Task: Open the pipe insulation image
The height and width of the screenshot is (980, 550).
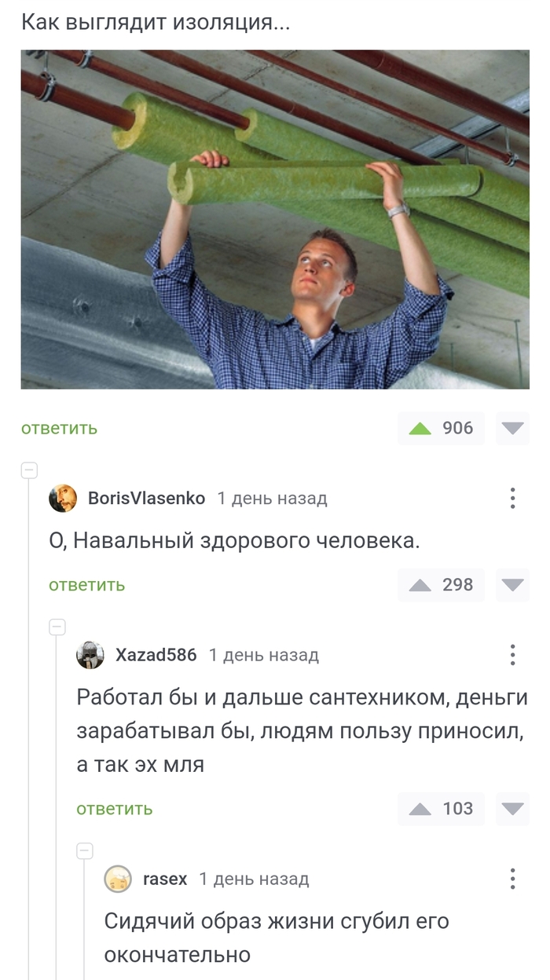Action: [x=275, y=220]
